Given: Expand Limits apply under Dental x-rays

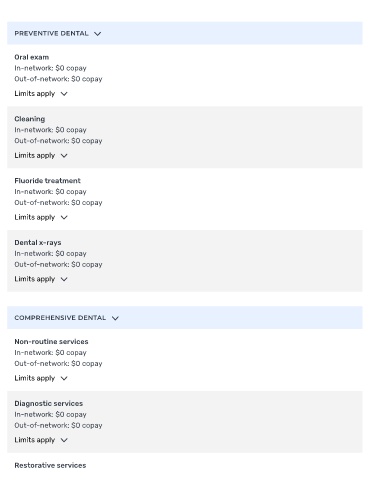Looking at the screenshot, I should tap(41, 279).
